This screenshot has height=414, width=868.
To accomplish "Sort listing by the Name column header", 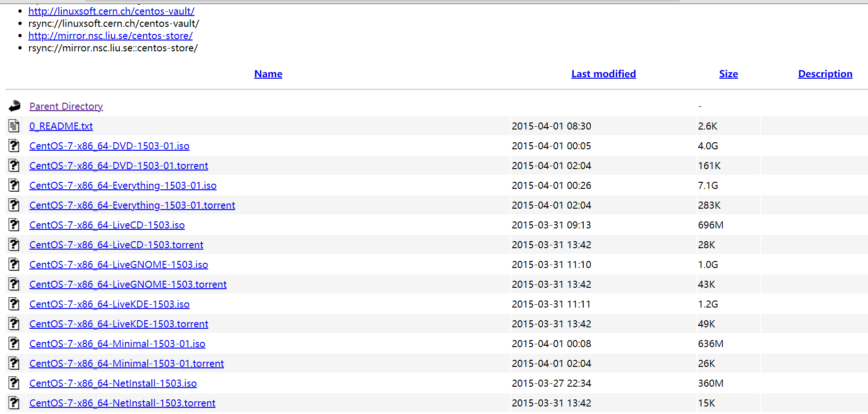I will pos(268,74).
